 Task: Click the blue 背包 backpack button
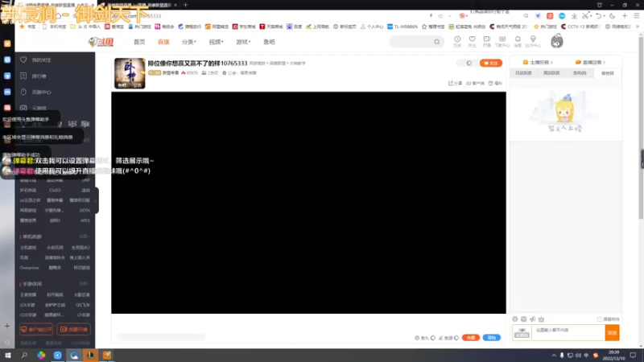pyautogui.click(x=492, y=338)
